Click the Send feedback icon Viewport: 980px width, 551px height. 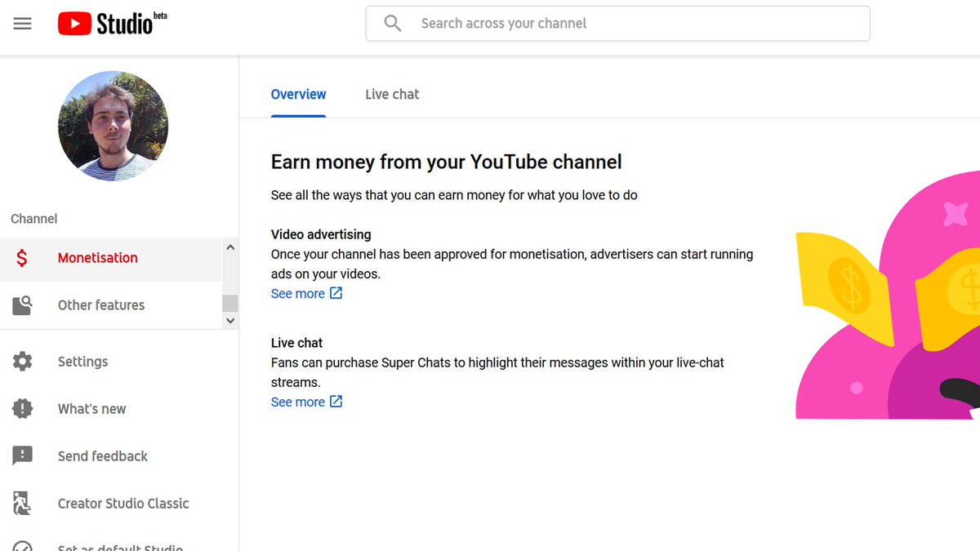click(22, 456)
